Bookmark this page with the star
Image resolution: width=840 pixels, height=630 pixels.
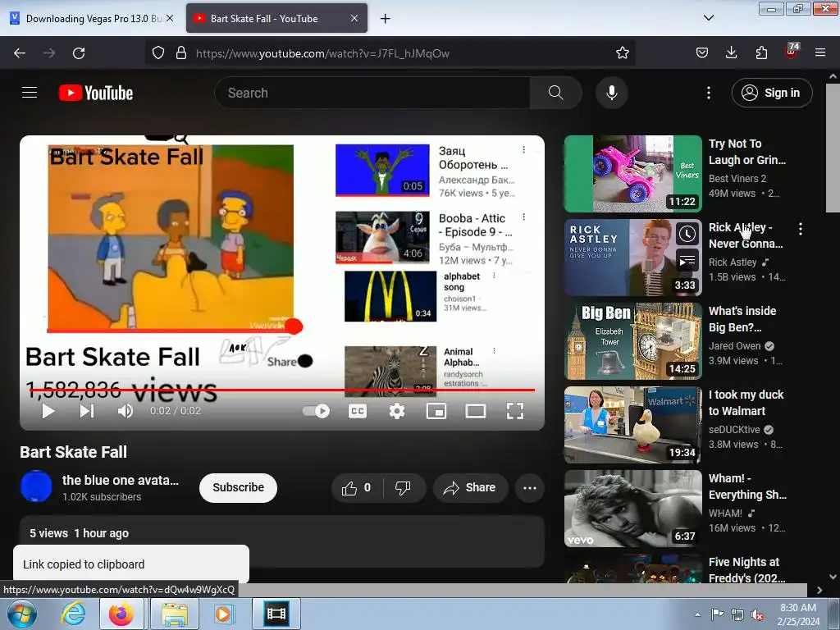coord(622,53)
